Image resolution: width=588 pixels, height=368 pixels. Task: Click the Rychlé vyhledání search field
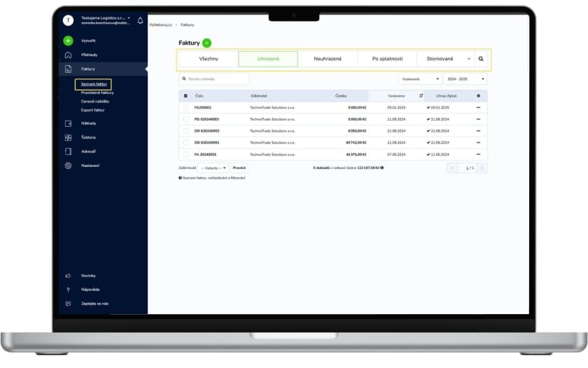214,79
